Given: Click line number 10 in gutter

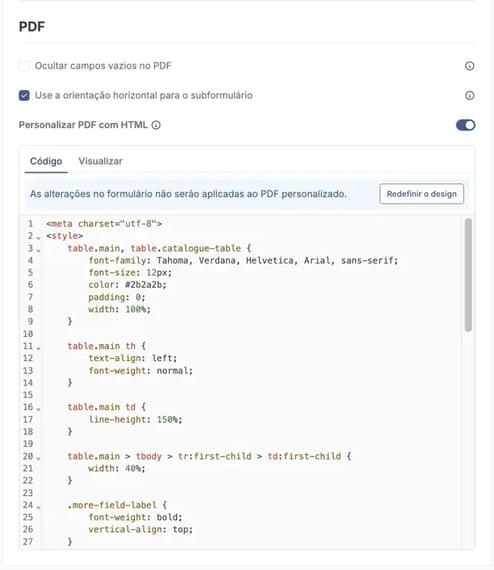Looking at the screenshot, I should [28, 334].
